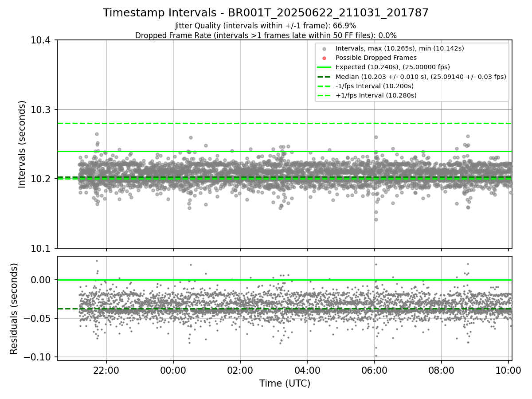Click the legend entry 'Intervals, max (10.265s), min (10.142s)'
Viewport: 532px width, 399px height.
(399, 48)
